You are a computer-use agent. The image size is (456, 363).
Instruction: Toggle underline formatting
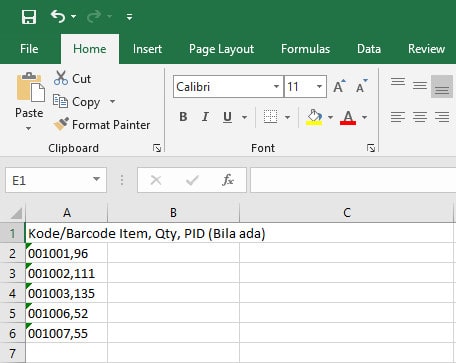click(227, 117)
